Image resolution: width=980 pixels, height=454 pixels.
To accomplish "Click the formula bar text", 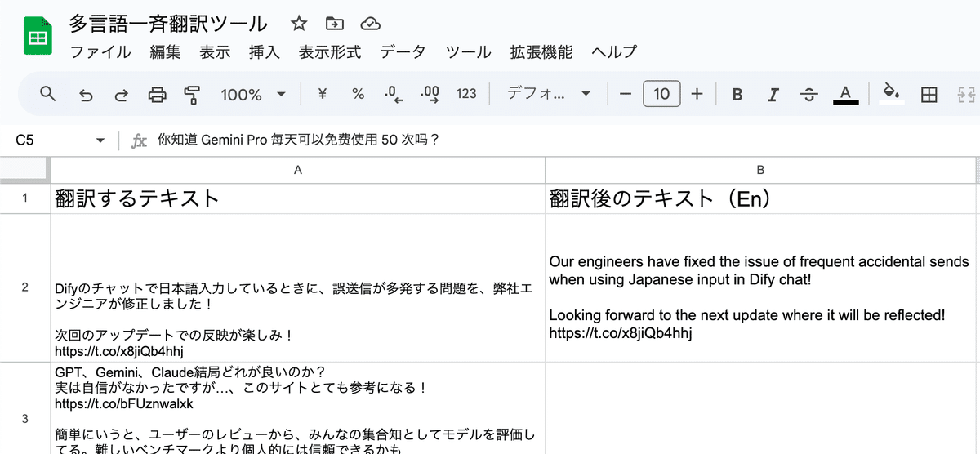I will [299, 140].
